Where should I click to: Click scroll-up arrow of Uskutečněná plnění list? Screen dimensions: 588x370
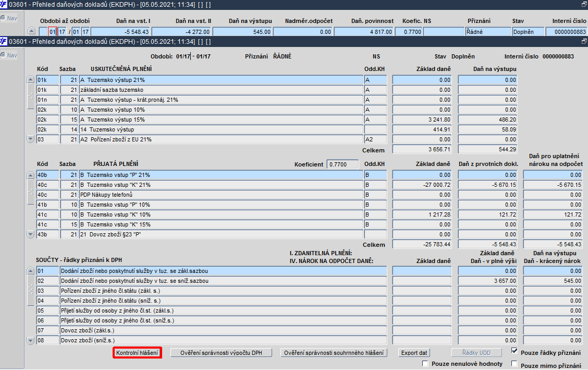tap(31, 79)
